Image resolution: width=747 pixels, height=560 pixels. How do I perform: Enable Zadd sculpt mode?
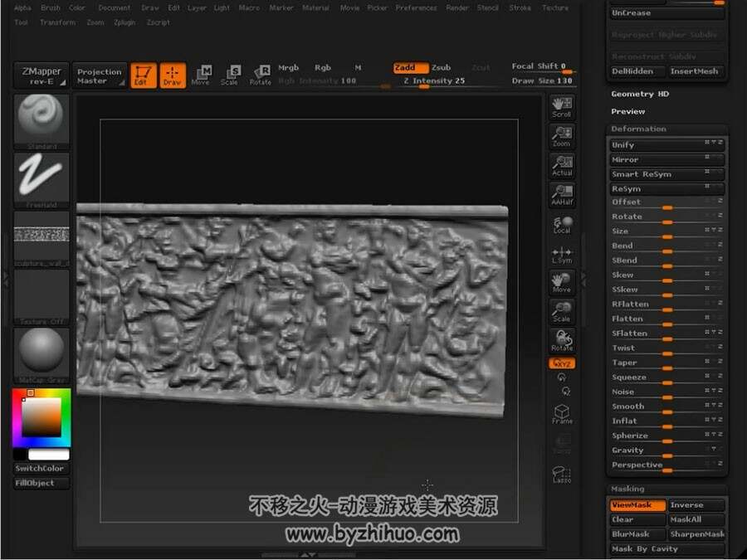(x=410, y=68)
